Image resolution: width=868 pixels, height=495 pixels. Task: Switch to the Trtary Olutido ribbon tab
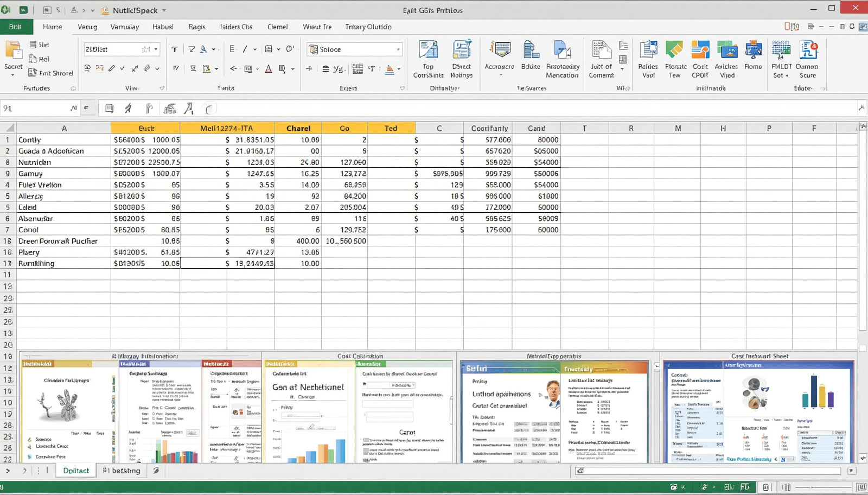pos(368,27)
